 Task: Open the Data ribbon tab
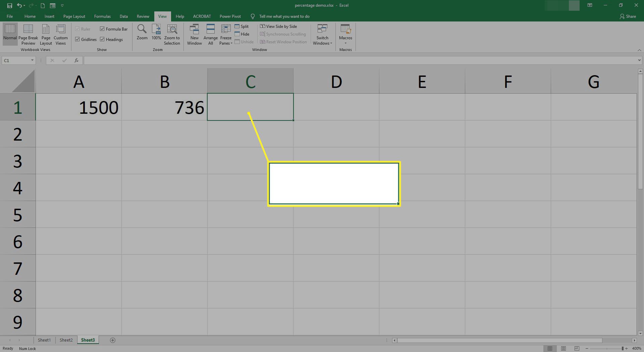[x=124, y=16]
